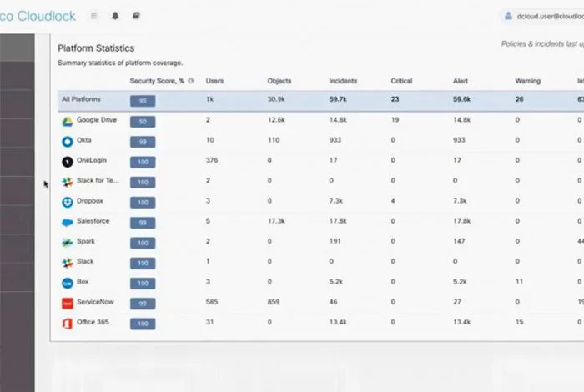Screen dimensions: 584x392
Task: Click the Incidents column header
Action: click(x=343, y=81)
